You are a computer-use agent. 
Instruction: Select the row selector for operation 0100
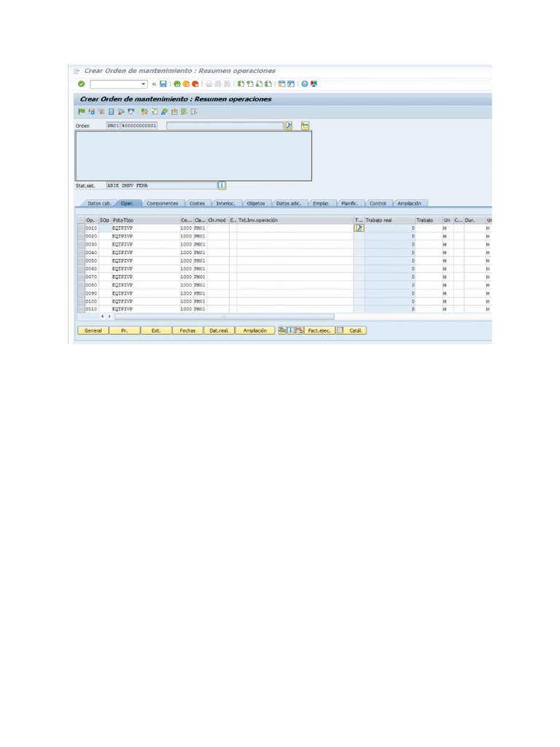click(81, 301)
